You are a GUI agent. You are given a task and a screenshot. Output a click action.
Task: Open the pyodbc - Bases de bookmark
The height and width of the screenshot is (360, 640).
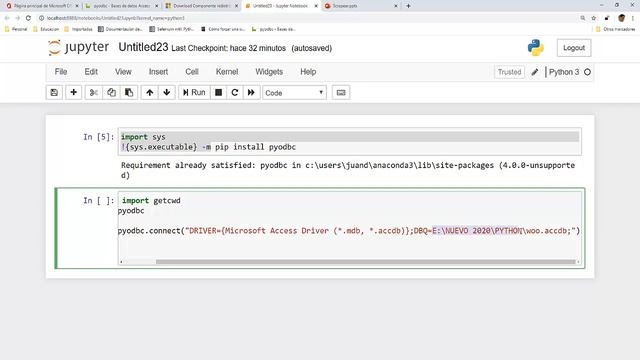click(273, 29)
